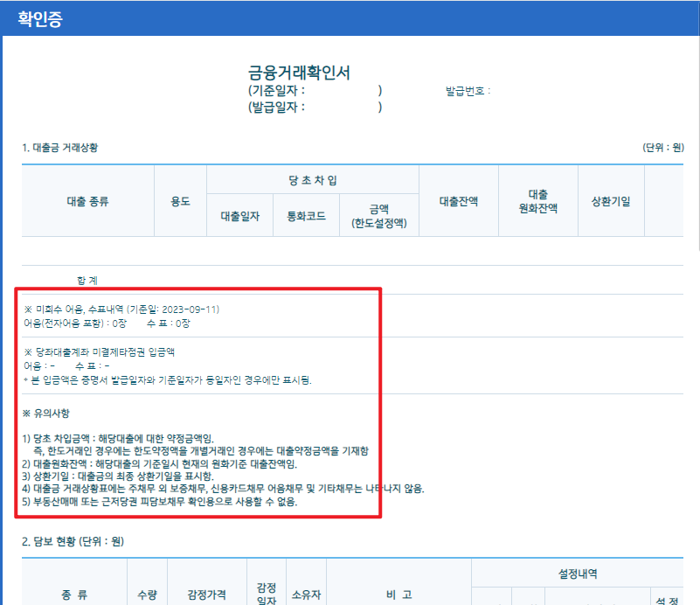Click the 상환기일 column header
Image resolution: width=700 pixels, height=605 pixels.
tap(610, 200)
